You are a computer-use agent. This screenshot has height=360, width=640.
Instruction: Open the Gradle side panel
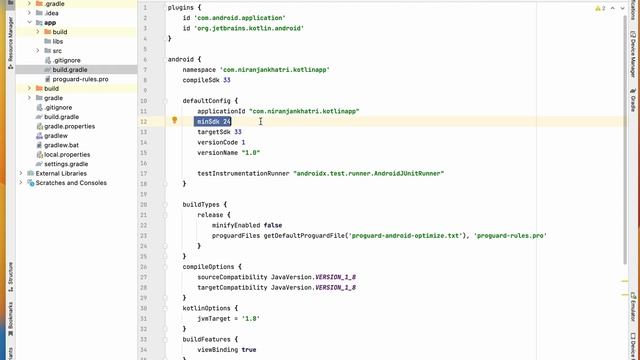[633, 100]
